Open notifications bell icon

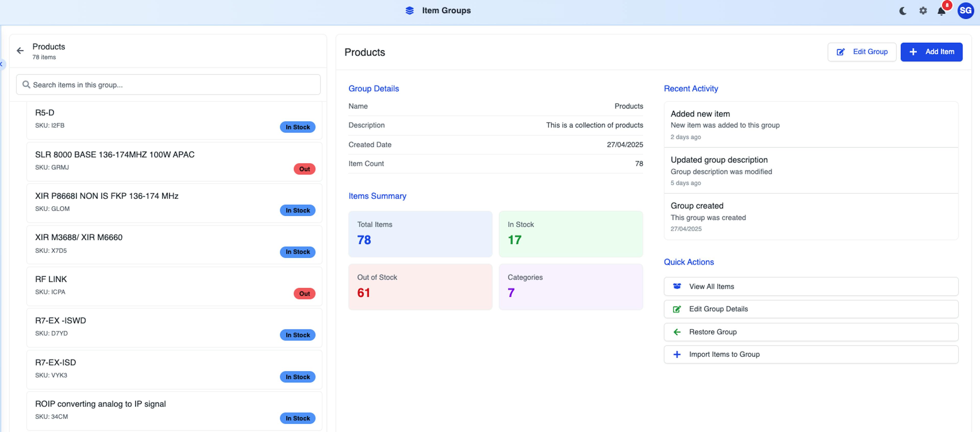click(941, 11)
